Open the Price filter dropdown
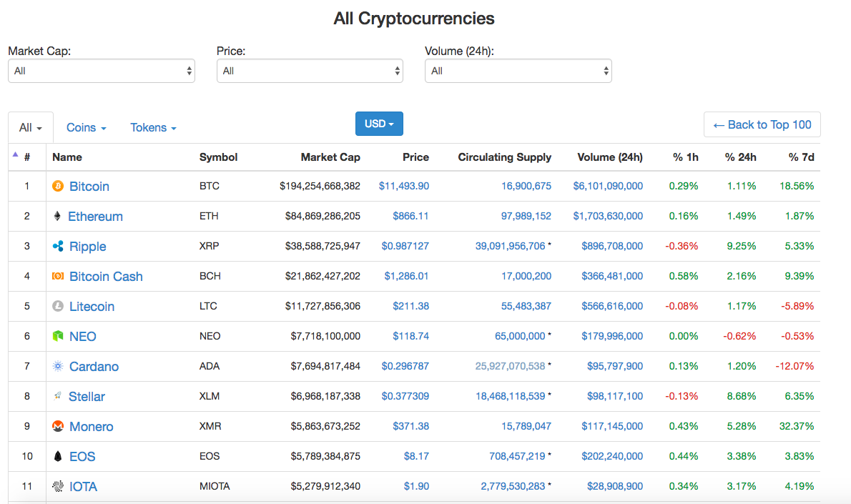The image size is (851, 504). click(x=310, y=71)
